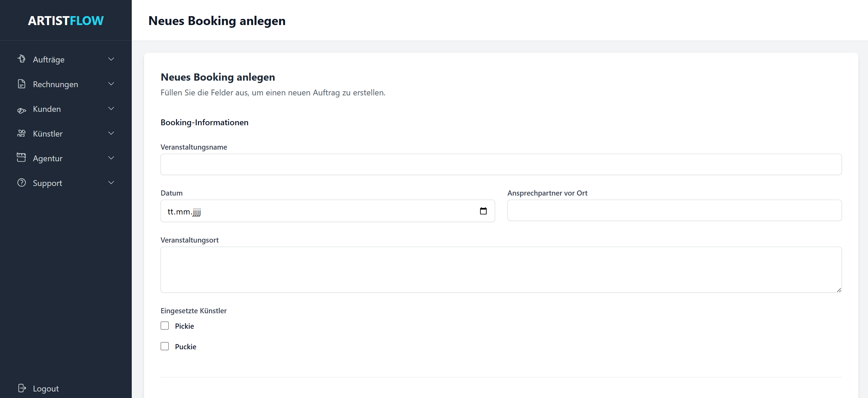Screen dimensions: 868x398
Task: Expand the Rechnungen menu chevron
Action: pos(111,84)
